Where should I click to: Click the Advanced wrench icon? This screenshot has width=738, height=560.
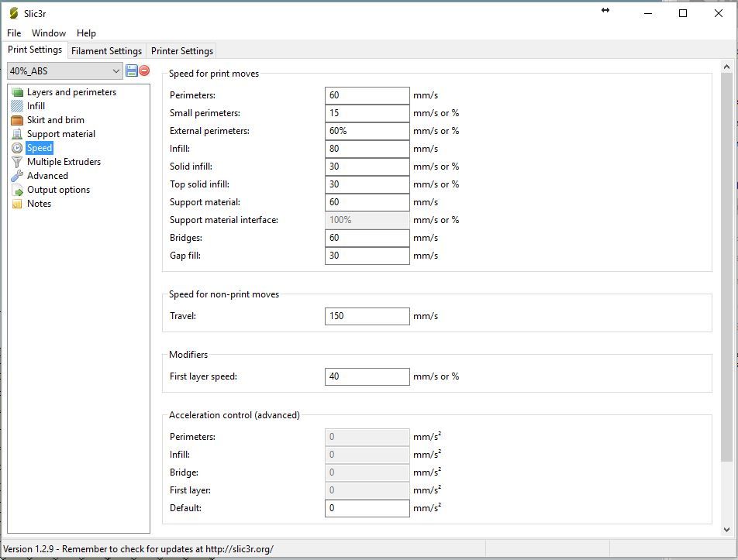tap(17, 176)
